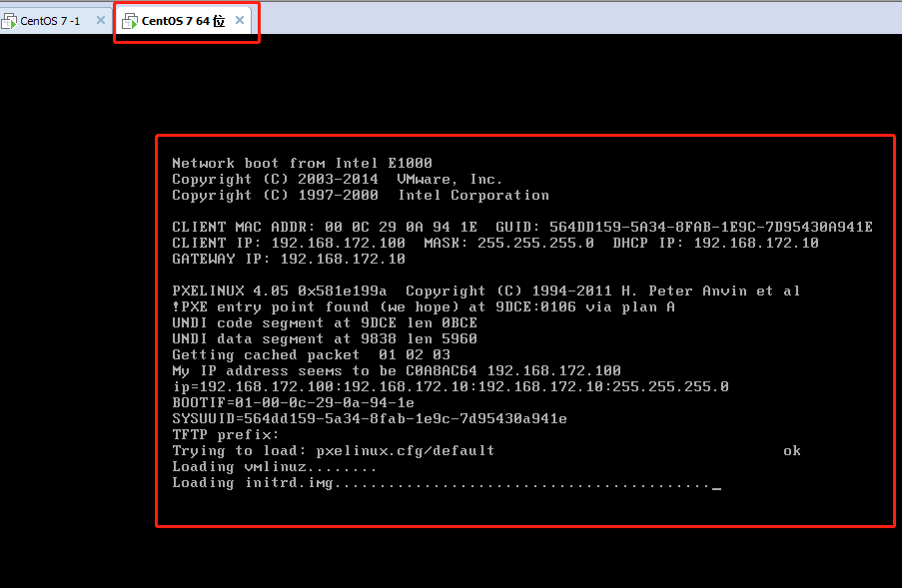
Task: Click the 'My IP address seems to be' line
Action: point(397,370)
